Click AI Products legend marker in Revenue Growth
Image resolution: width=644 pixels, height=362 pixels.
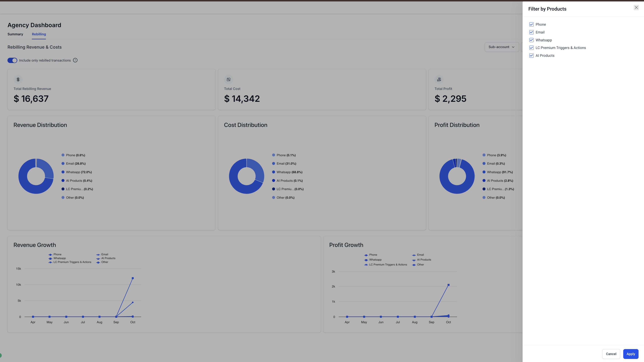[98, 258]
